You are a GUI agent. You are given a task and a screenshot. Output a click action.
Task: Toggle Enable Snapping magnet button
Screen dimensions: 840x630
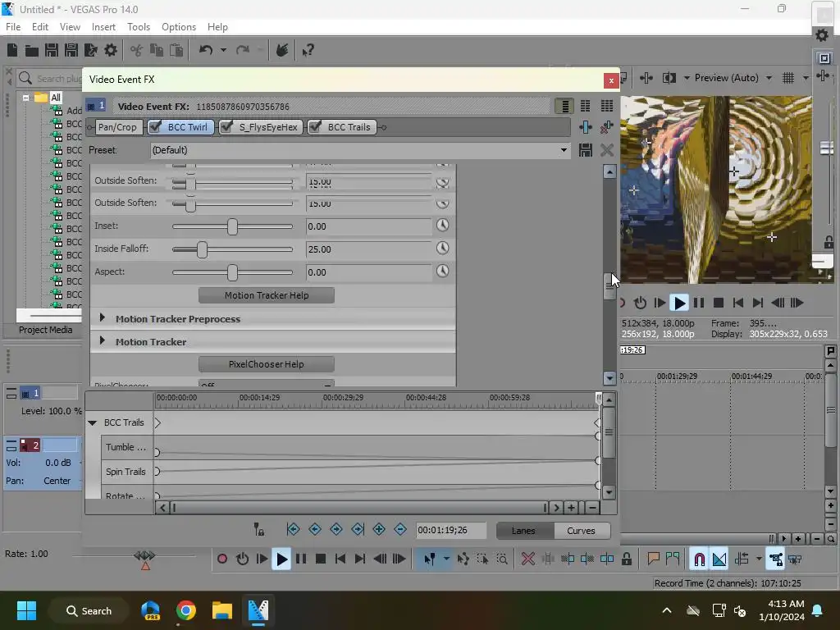click(699, 559)
